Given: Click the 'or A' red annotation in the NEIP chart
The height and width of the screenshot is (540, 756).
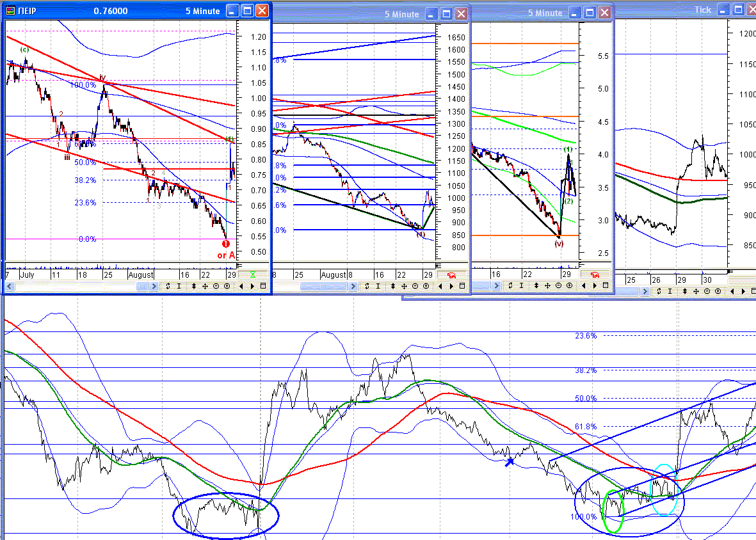Looking at the screenshot, I should click(x=225, y=255).
